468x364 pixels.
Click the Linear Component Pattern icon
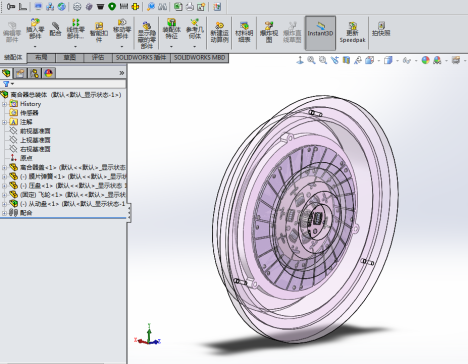point(76,29)
